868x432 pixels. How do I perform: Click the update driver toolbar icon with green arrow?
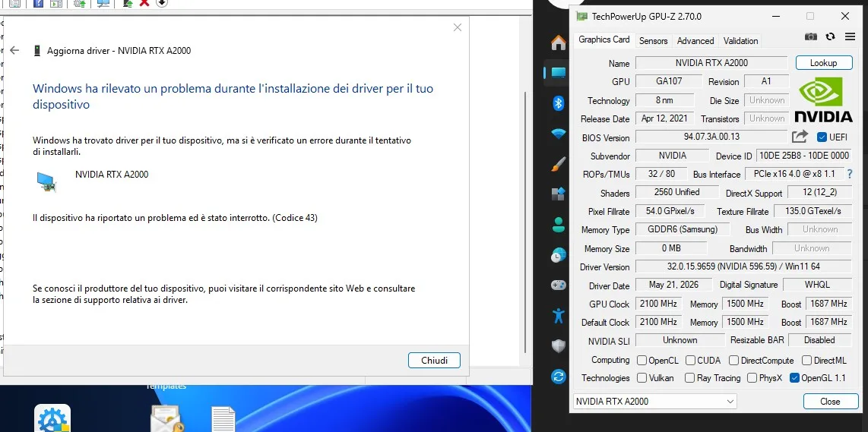[x=128, y=3]
